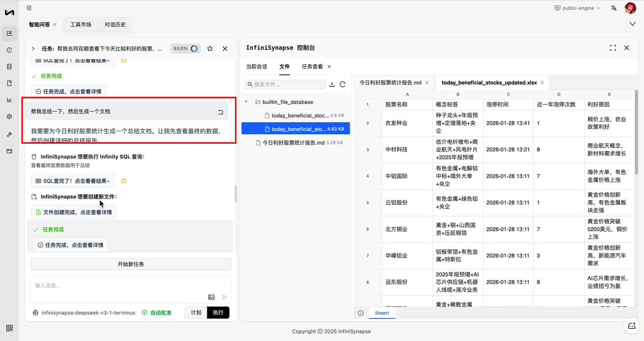This screenshot has height=341, width=644.
Task: Favorite the task with the header star icon
Action: point(210,49)
